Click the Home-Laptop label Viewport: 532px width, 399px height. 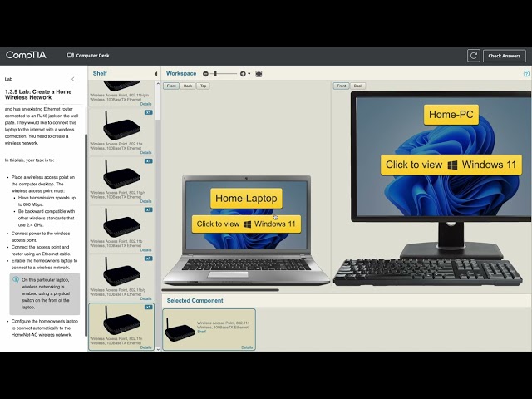pos(246,198)
